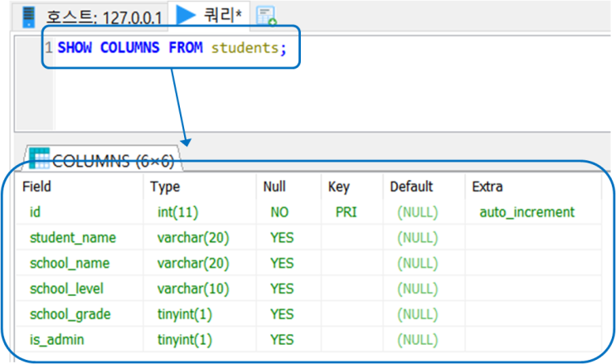Click the 'PRI' key cell
The height and width of the screenshot is (364, 616).
[x=352, y=212]
